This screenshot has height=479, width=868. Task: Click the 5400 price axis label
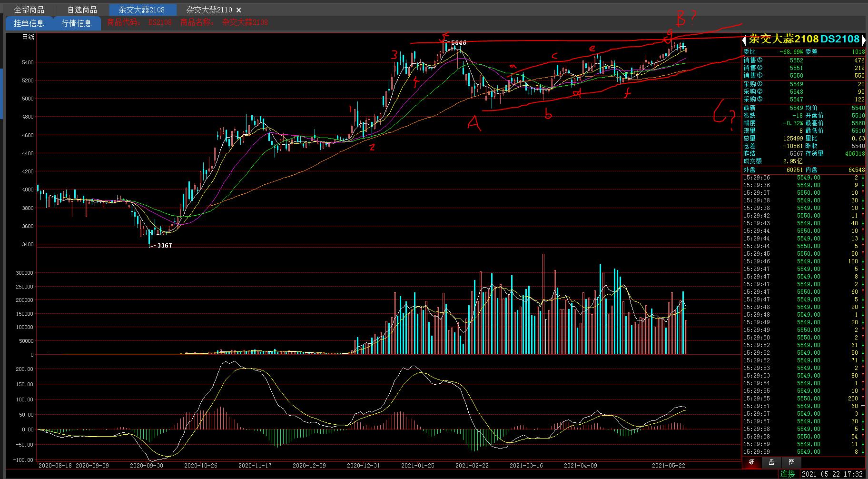tap(27, 62)
